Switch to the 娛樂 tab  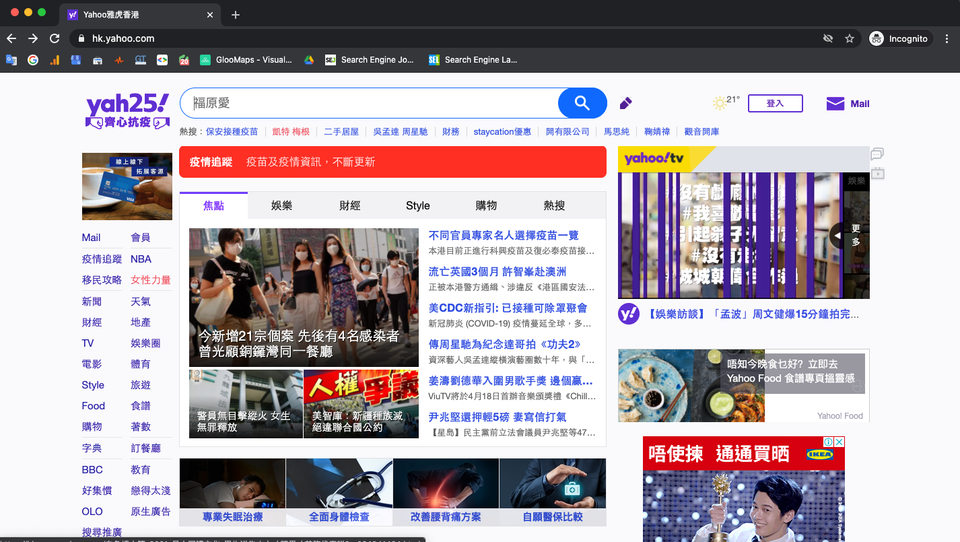(x=282, y=206)
